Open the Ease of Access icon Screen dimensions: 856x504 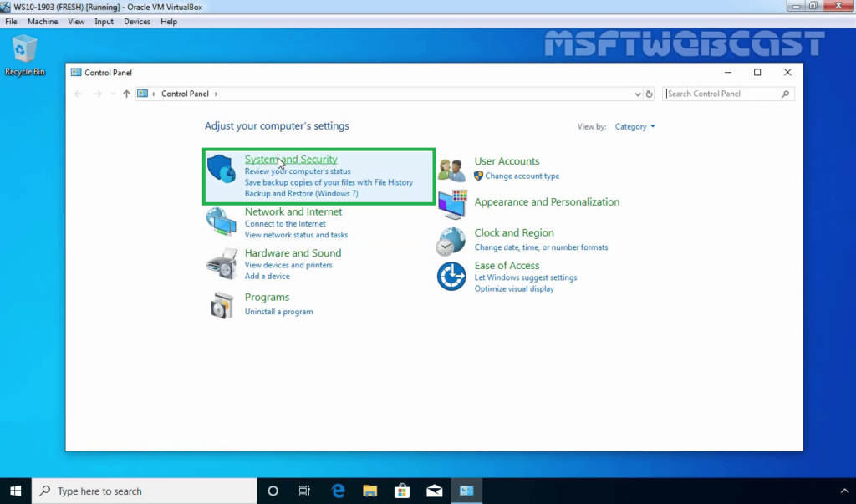point(451,276)
